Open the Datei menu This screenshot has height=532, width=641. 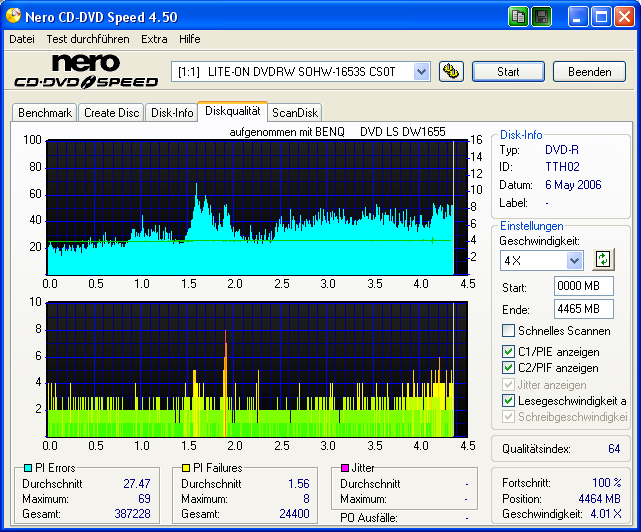pos(22,39)
